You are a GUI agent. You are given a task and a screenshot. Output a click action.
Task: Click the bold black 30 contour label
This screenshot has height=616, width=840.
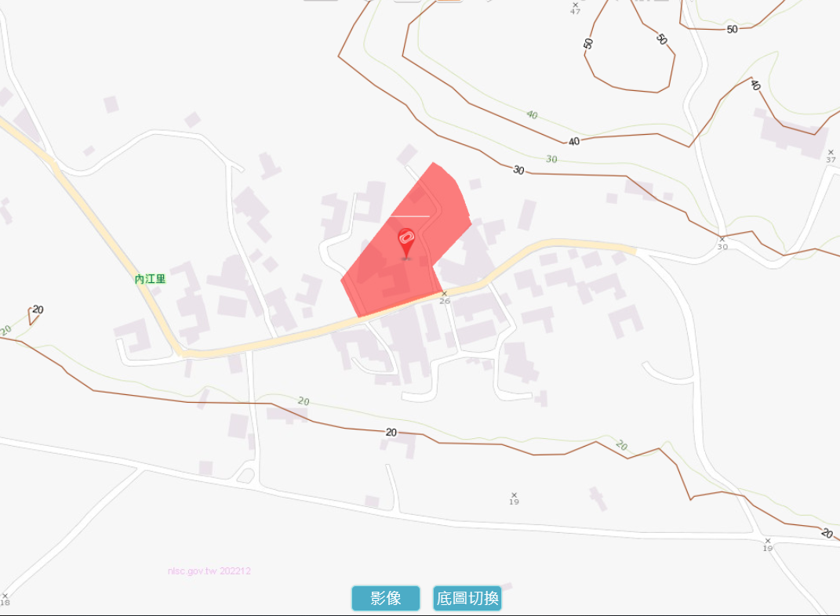pyautogui.click(x=518, y=170)
